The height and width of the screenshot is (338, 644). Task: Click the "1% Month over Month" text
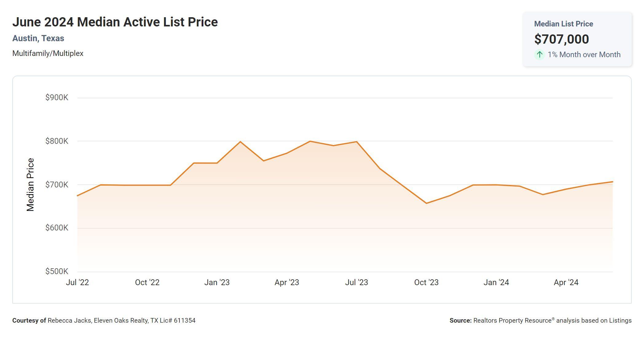coord(584,55)
